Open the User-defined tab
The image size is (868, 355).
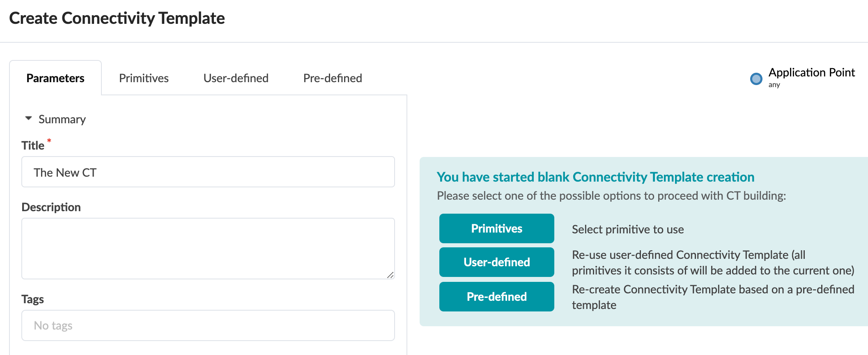(x=236, y=78)
